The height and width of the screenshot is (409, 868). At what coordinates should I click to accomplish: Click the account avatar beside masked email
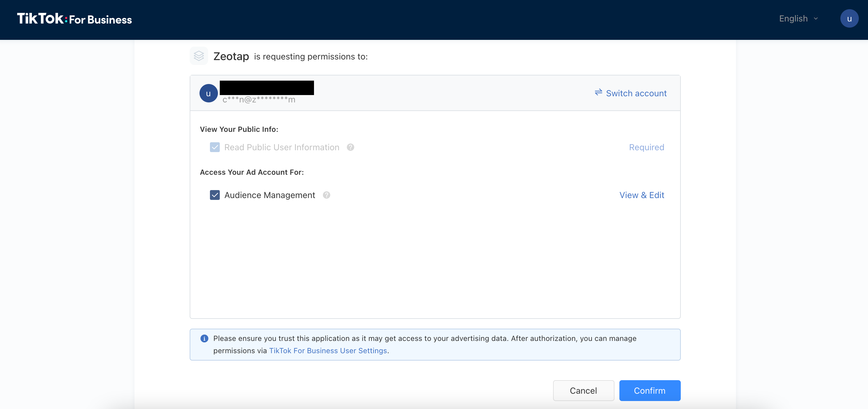coord(208,93)
